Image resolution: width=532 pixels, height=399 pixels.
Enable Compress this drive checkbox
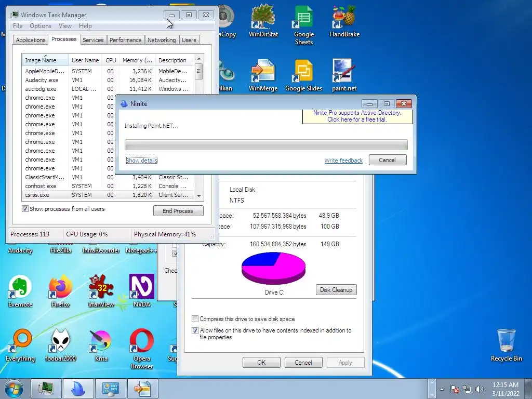point(195,318)
